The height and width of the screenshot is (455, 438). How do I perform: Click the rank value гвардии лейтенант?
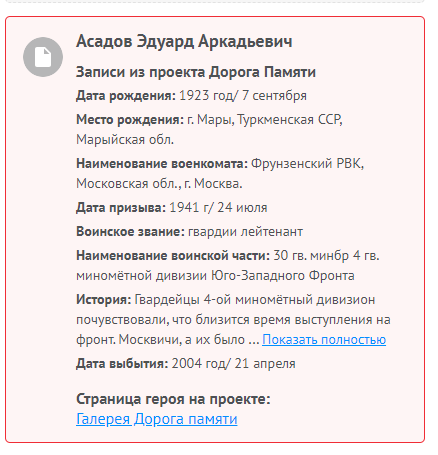click(x=246, y=231)
